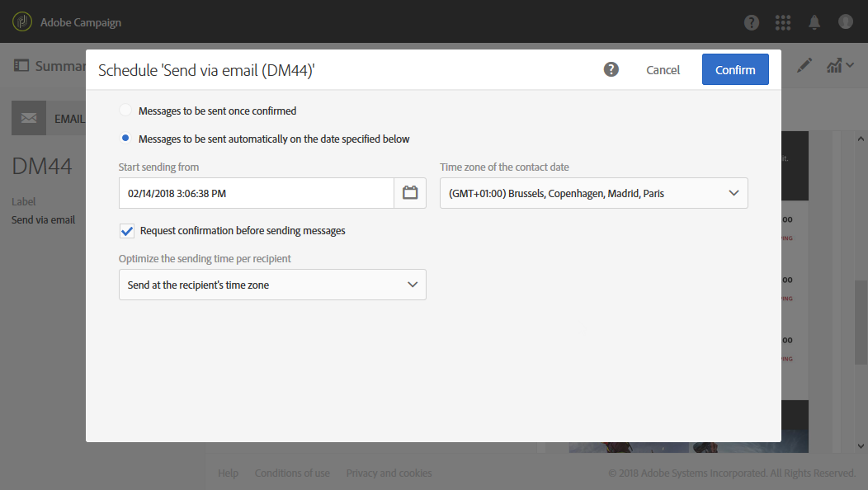Open the time zone of contact date dropdown
Screen dimensions: 868x490
(x=594, y=193)
